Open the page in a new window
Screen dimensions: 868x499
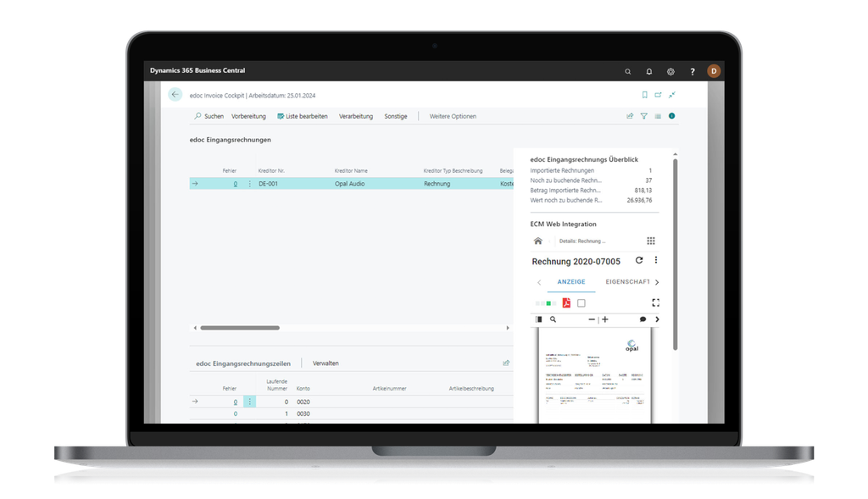(x=658, y=95)
